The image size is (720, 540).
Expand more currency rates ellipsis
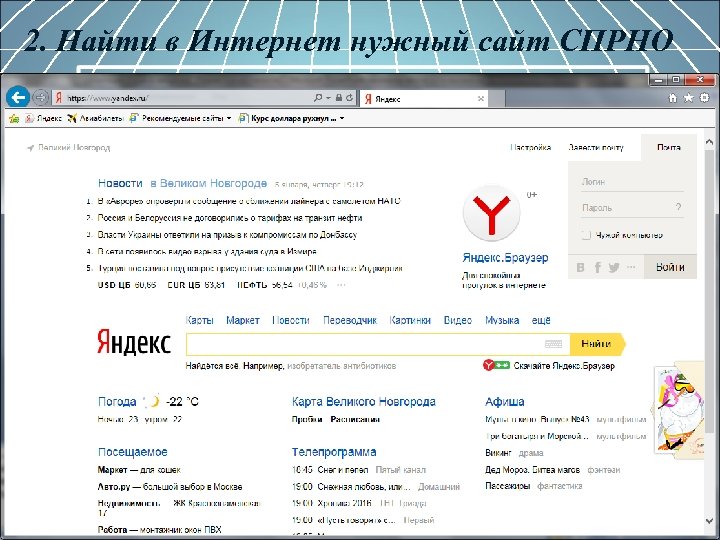[x=341, y=285]
